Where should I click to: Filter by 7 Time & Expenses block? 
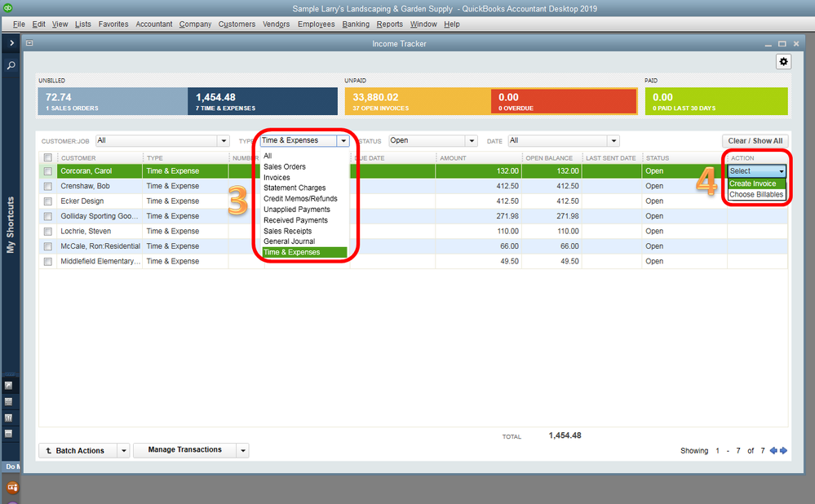(263, 101)
